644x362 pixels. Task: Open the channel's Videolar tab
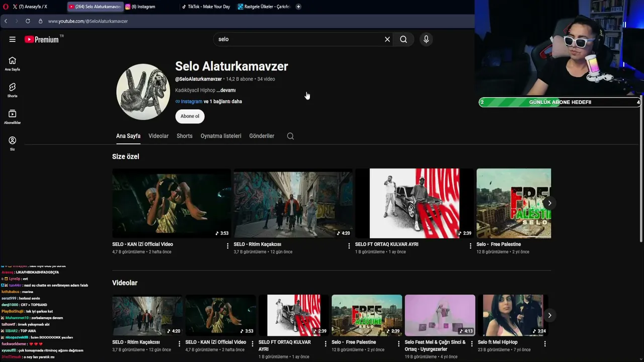(158, 136)
